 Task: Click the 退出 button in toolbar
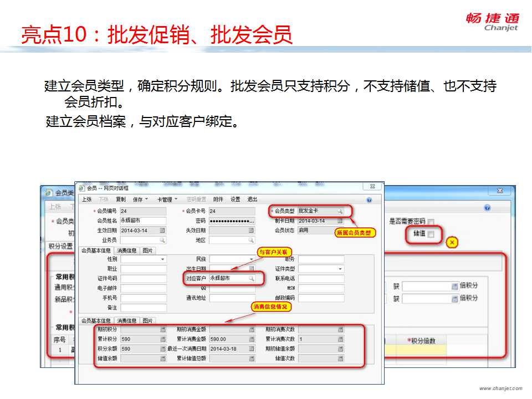252,199
